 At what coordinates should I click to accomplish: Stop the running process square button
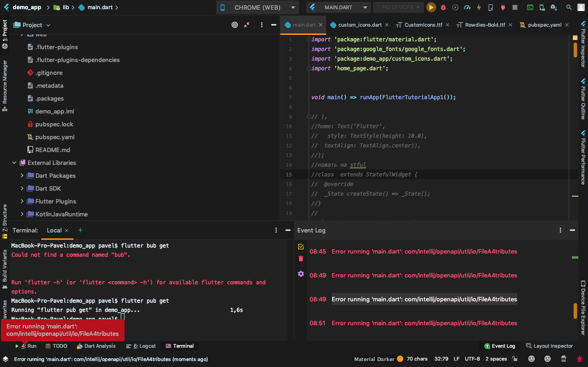click(x=515, y=7)
